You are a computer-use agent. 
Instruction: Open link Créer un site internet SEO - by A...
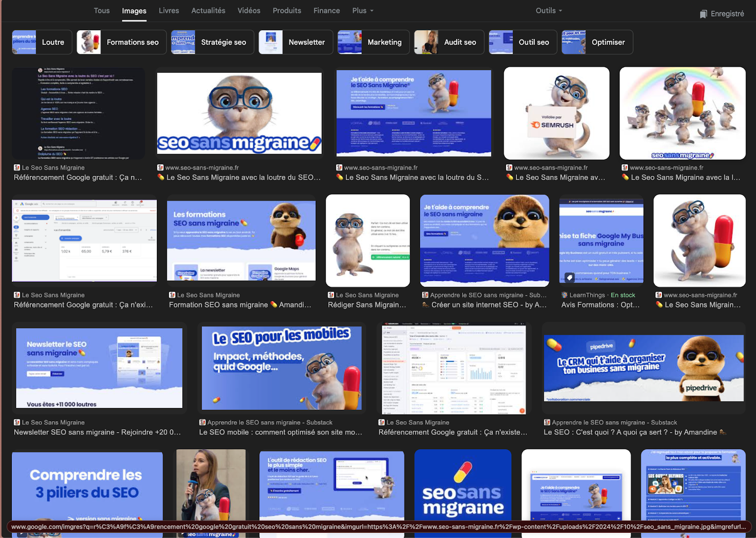[484, 305]
